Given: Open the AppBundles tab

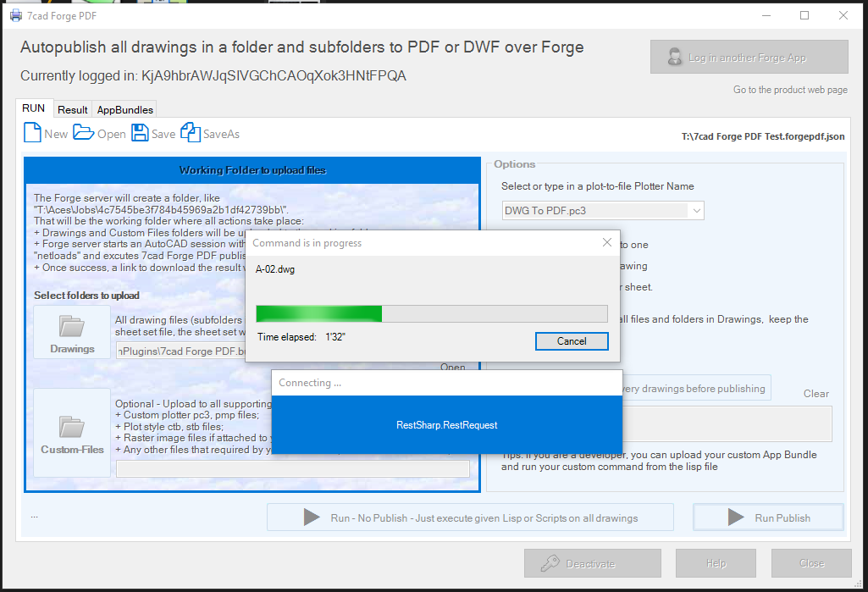Looking at the screenshot, I should point(124,109).
